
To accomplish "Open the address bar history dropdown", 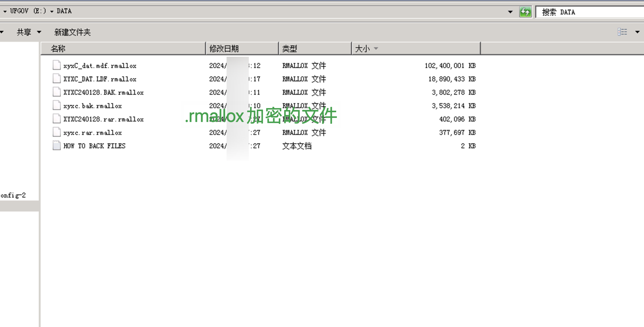I will (510, 12).
